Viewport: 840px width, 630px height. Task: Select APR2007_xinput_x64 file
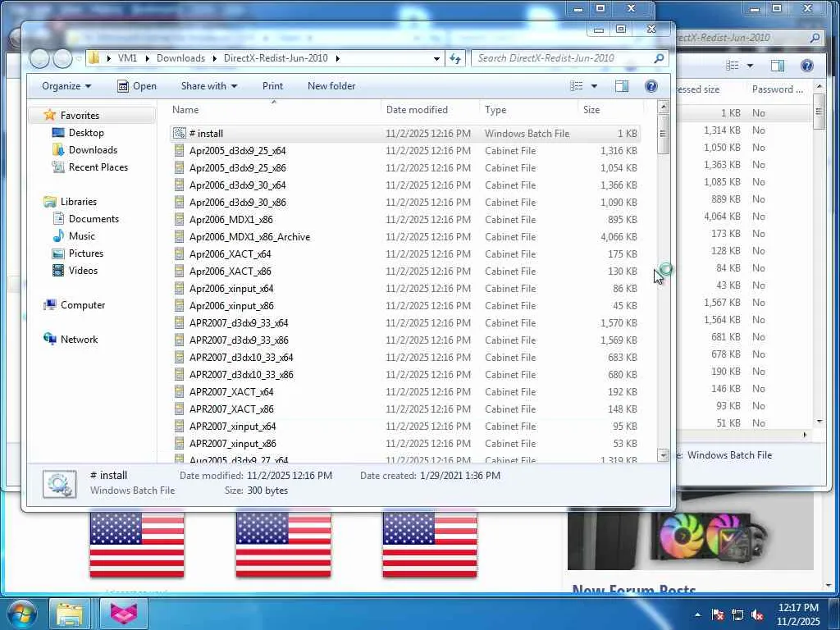pyautogui.click(x=232, y=426)
